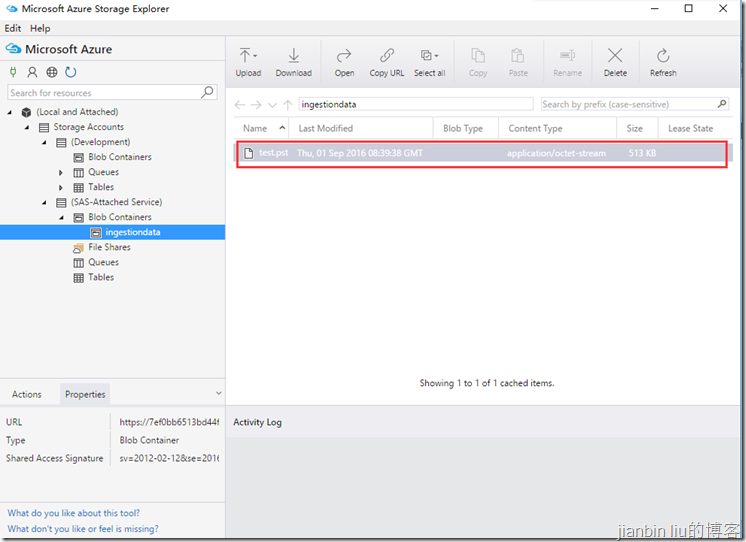Select Tables under SAS-Attached Service
The image size is (746, 542).
click(x=101, y=277)
